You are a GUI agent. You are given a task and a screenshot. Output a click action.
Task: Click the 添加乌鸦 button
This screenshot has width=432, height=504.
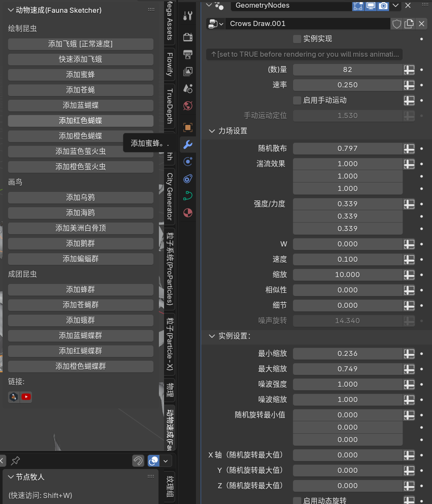[81, 198]
